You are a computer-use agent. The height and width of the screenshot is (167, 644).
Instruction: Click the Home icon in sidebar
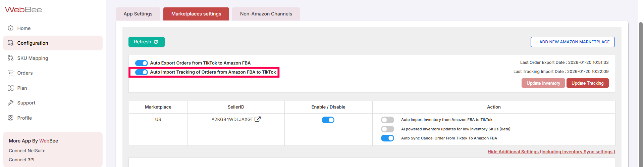tap(11, 28)
